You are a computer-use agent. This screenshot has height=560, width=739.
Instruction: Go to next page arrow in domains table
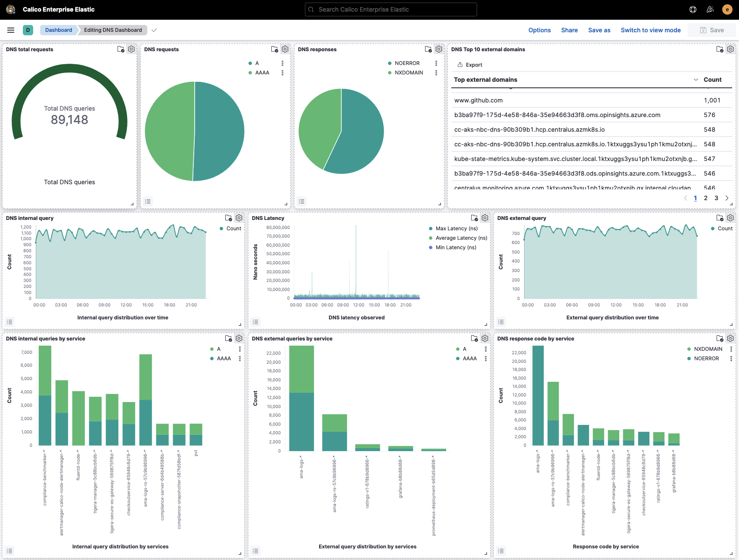(727, 198)
